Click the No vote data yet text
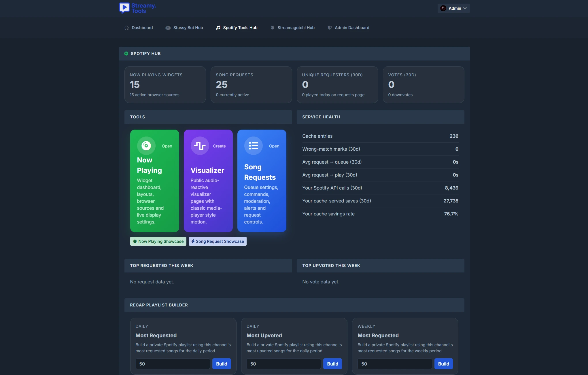Image resolution: width=588 pixels, height=375 pixels. point(321,282)
